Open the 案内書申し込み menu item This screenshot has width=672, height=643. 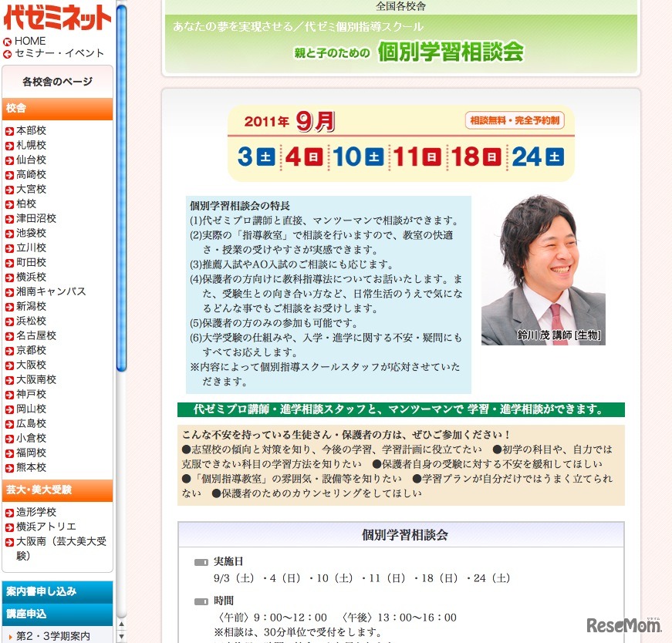point(57,592)
